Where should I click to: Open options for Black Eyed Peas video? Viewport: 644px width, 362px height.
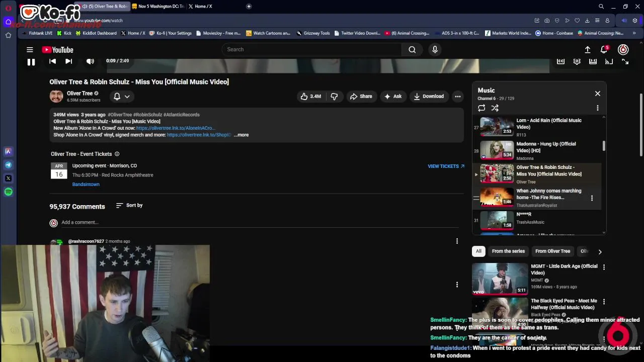tap(604, 302)
